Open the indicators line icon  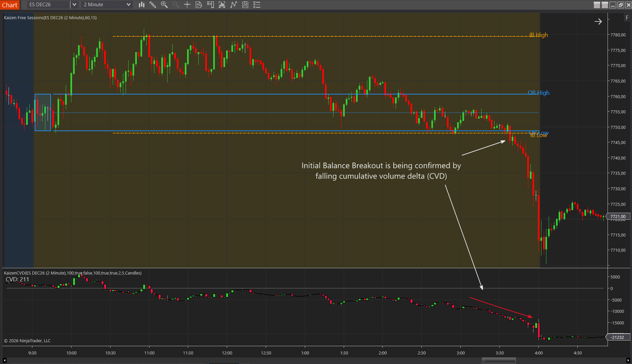234,5
